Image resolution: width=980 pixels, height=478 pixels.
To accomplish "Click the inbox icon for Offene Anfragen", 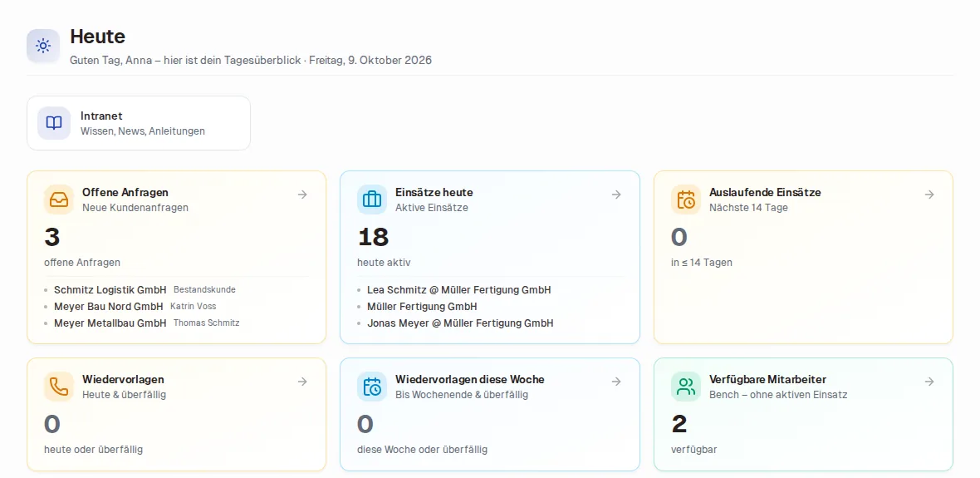I will [59, 200].
